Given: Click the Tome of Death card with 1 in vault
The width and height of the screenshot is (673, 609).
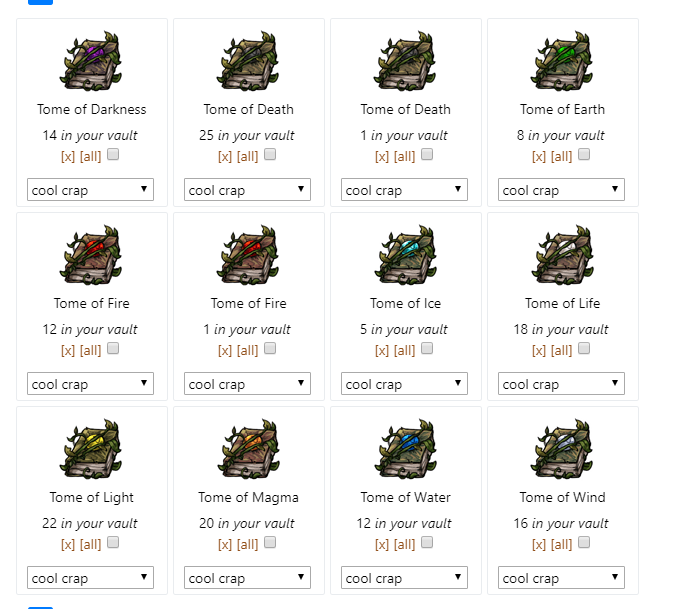Looking at the screenshot, I should pos(406,112).
